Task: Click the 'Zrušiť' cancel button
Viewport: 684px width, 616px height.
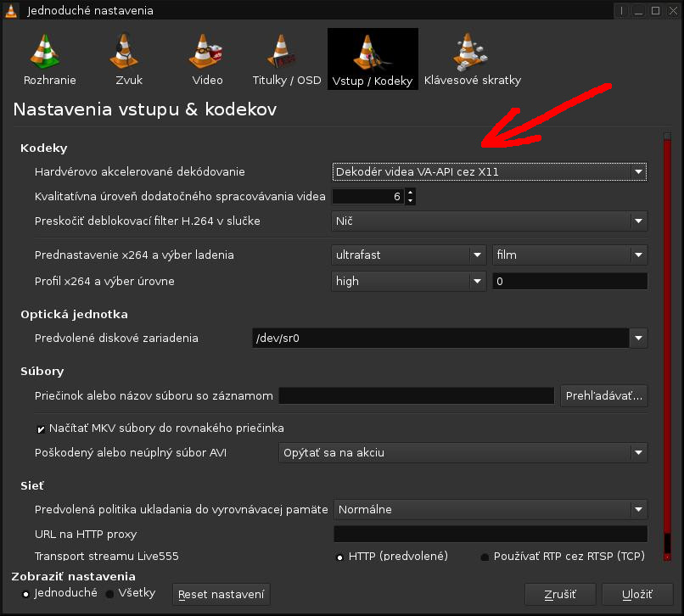Action: (x=560, y=594)
